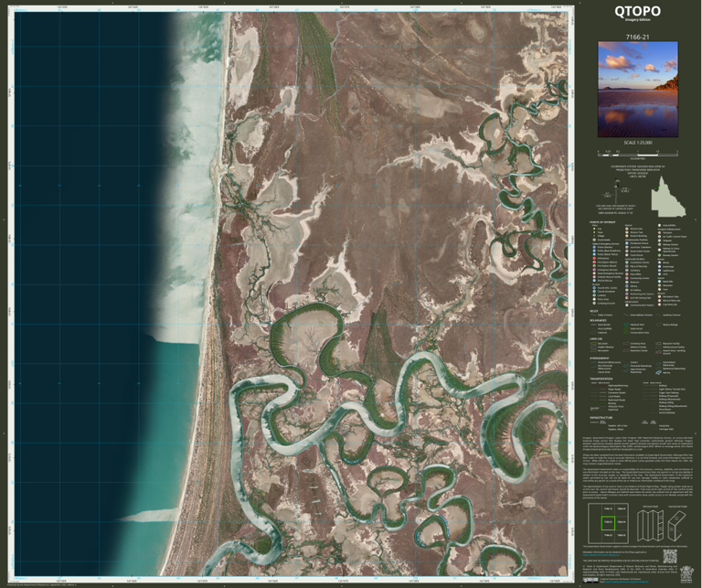Click the Marine hydrography legend symbol
This screenshot has height=588, width=702.
[x=658, y=372]
